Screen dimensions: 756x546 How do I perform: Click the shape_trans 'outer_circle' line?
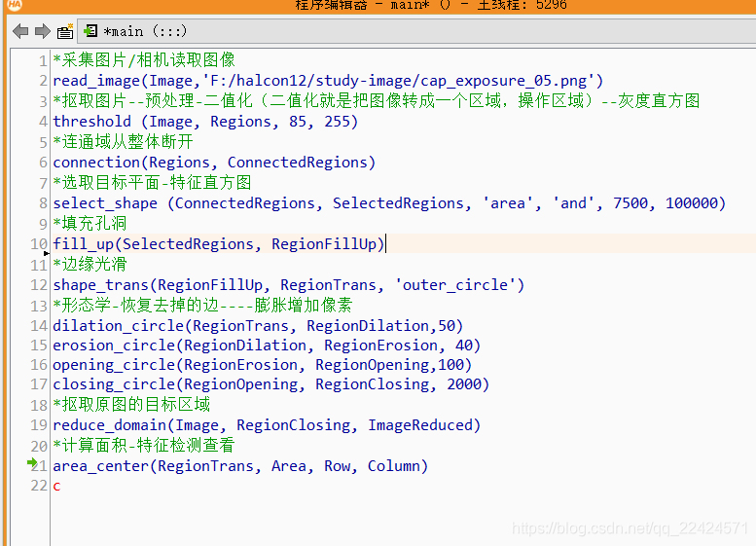pyautogui.click(x=288, y=285)
